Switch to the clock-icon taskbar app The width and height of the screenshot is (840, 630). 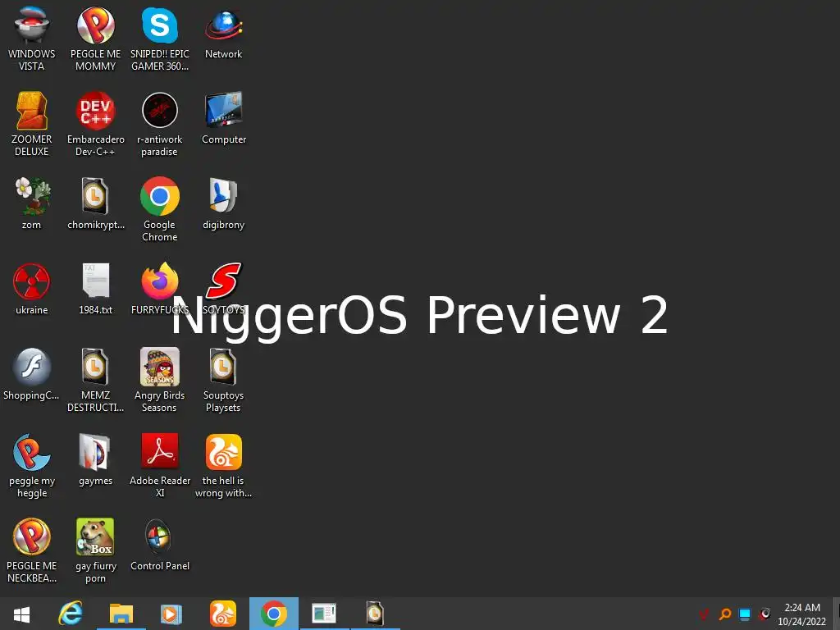coord(375,614)
